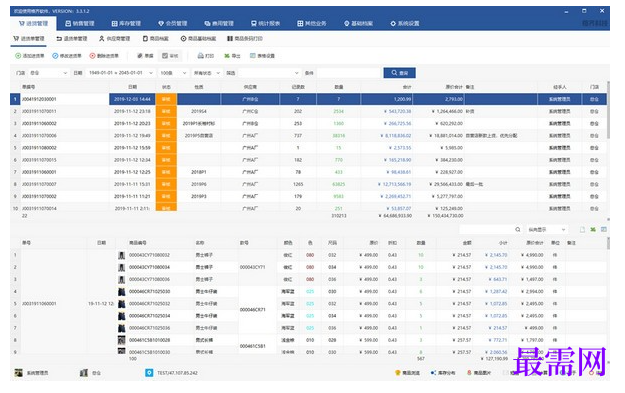This screenshot has width=625, height=393.
Task: Click the blue modify purchase order icon
Action: (55, 56)
